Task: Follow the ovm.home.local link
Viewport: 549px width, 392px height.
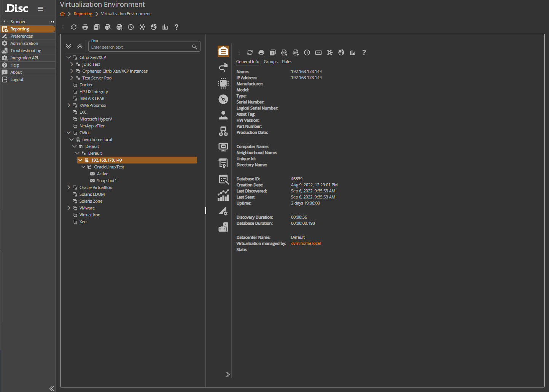Action: point(306,243)
